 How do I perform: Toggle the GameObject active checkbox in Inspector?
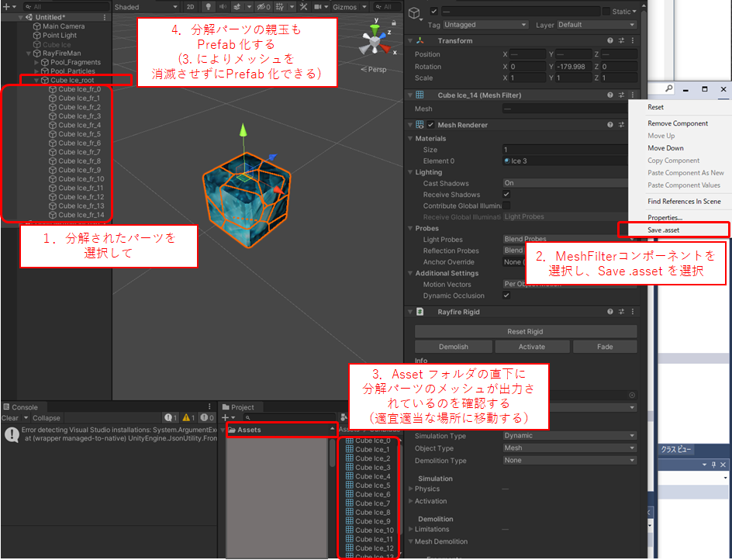pyautogui.click(x=434, y=11)
